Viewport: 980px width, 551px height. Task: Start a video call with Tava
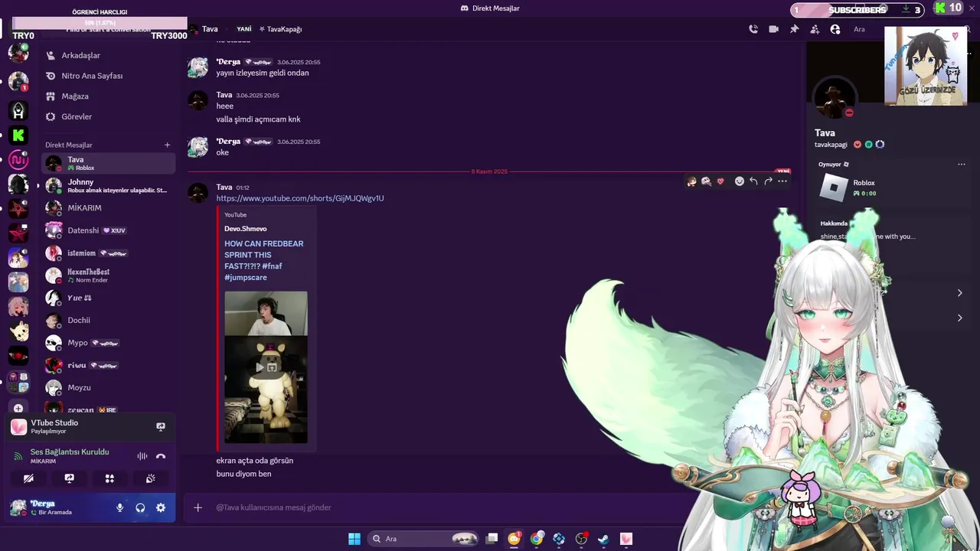(x=774, y=29)
